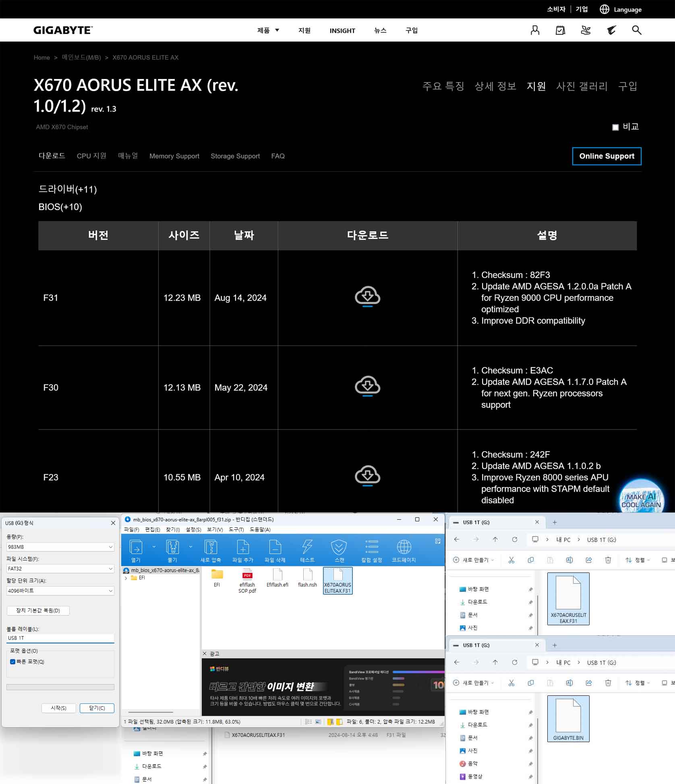Click rename icon in X670AORUSELITEAX.F31 Explorer window
The image size is (675, 784).
coord(569,560)
